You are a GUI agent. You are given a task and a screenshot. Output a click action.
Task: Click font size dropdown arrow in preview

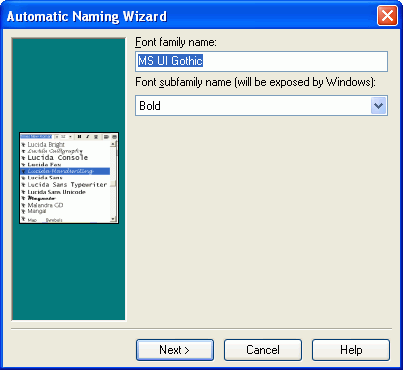[70, 137]
